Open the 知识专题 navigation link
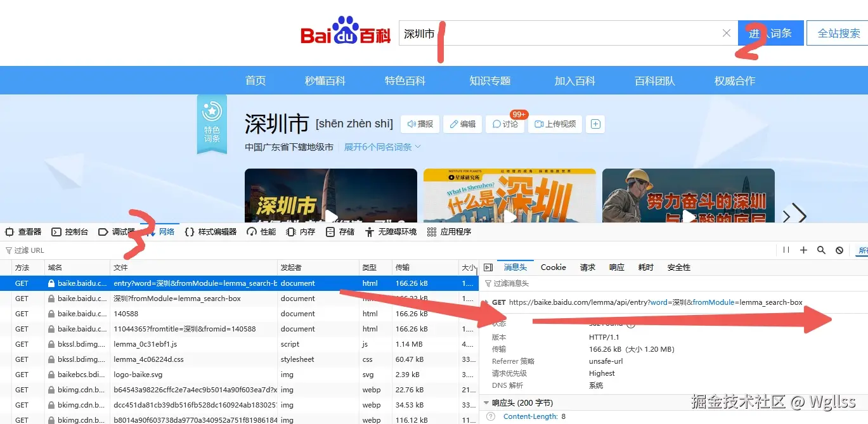 (x=490, y=80)
